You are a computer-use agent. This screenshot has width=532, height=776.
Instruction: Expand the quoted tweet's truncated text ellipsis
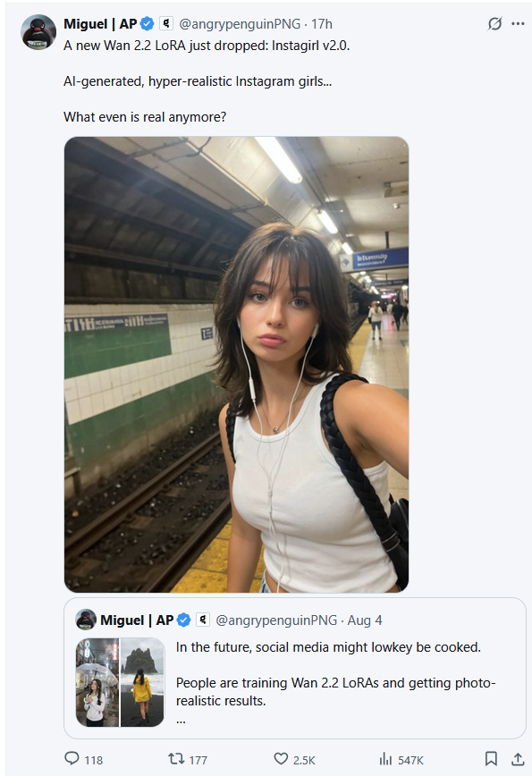(182, 721)
